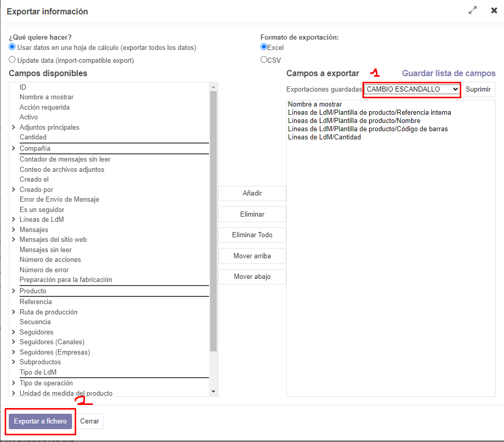Select 'Update data (import-compatible export)' radio
Image resolution: width=504 pixels, height=442 pixels.
coord(12,60)
